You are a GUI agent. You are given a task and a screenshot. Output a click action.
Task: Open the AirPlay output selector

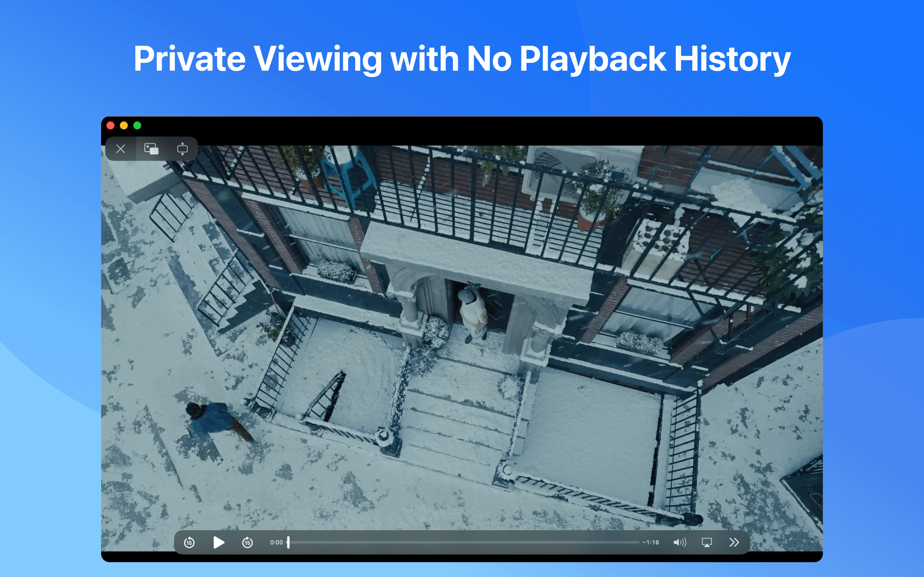pos(707,542)
